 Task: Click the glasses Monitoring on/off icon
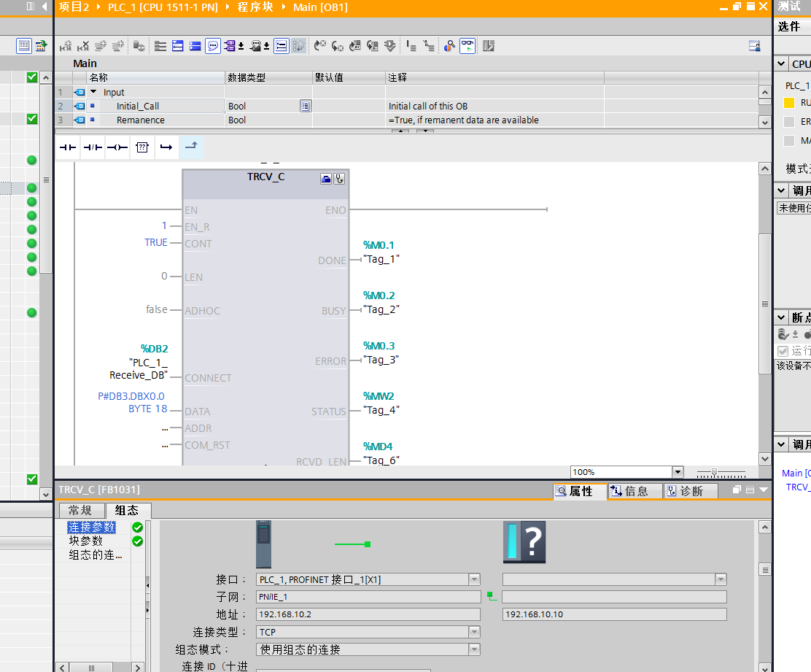point(467,46)
